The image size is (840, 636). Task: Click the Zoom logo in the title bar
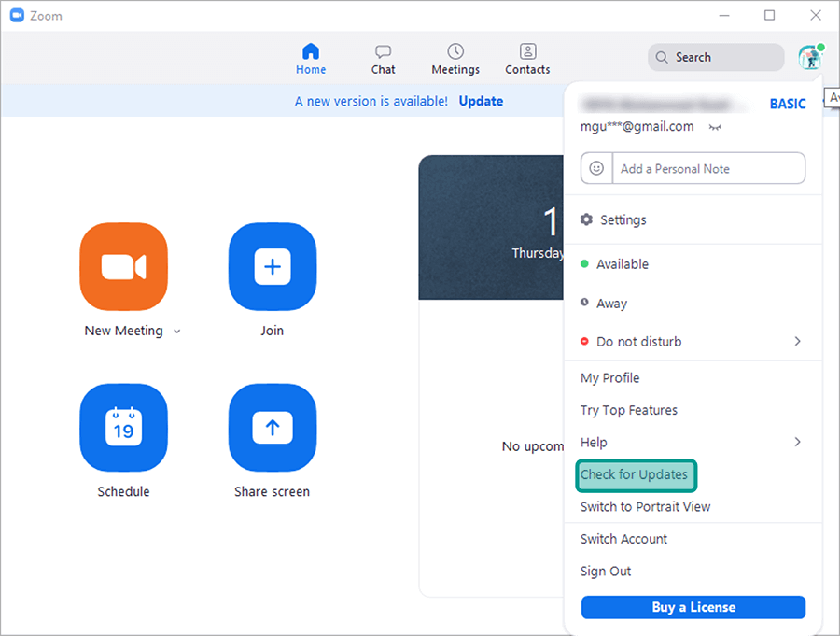[17, 16]
